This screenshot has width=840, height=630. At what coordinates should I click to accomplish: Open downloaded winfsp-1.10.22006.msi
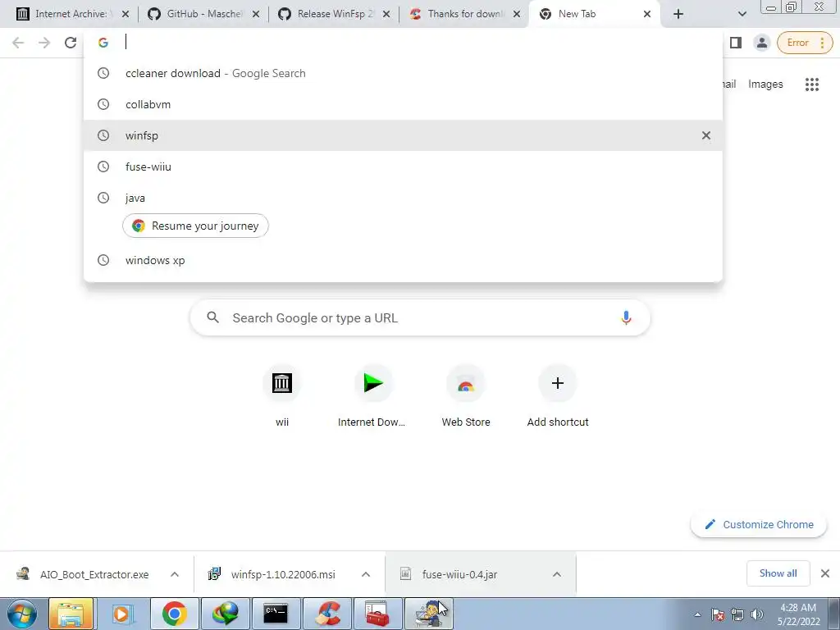[273, 574]
